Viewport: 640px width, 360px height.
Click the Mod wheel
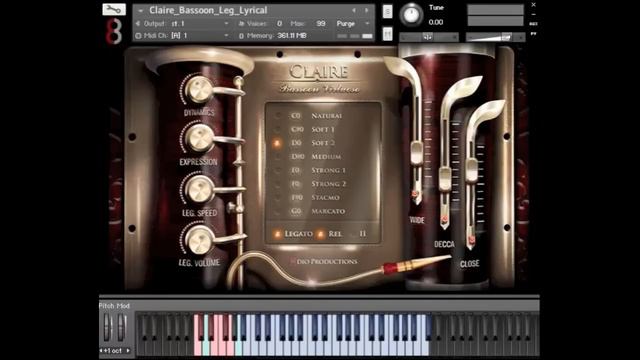[121, 327]
